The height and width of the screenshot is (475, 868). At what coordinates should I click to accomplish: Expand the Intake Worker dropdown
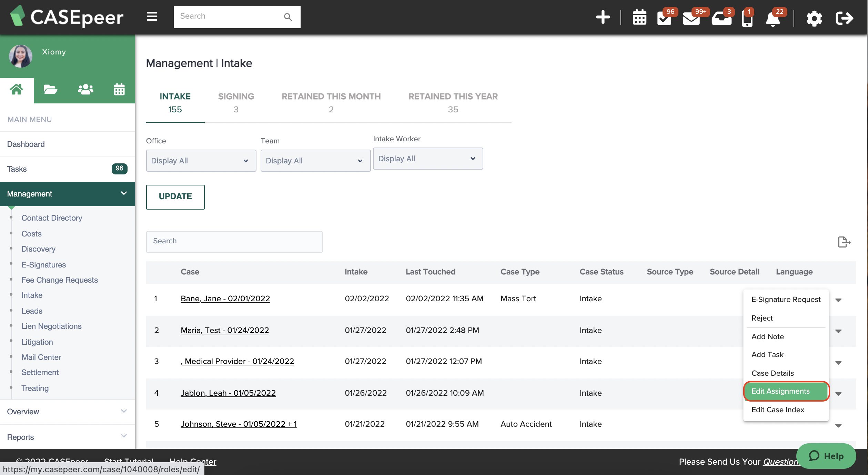click(x=428, y=159)
